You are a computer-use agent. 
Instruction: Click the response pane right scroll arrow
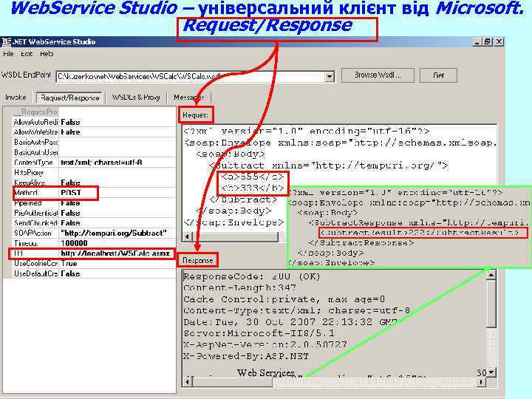pos(481,382)
